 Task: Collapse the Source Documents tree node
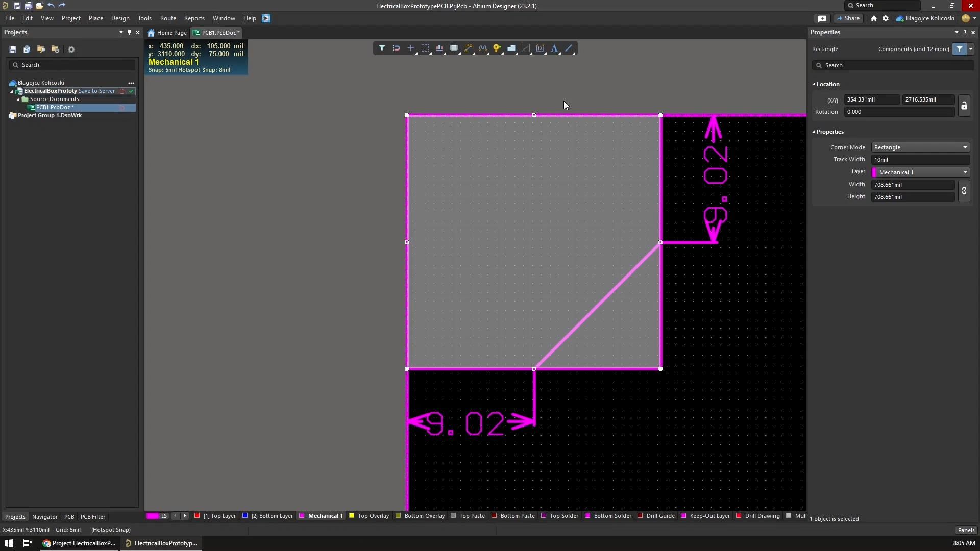tap(17, 99)
